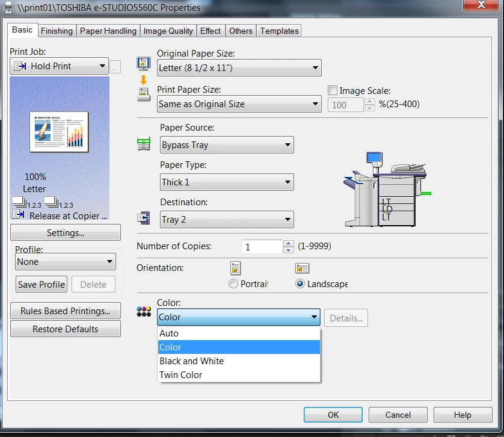
Task: Select the Portrait radio button
Action: coord(233,284)
